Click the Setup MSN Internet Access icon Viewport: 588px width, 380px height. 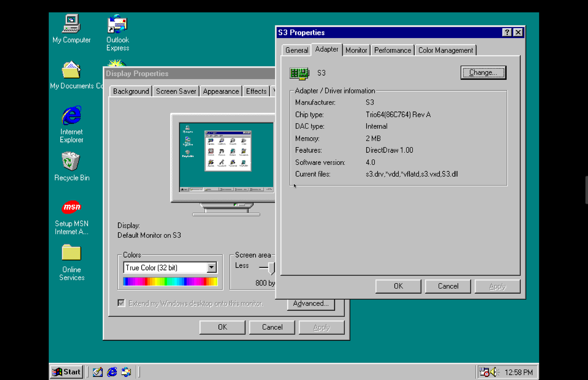[x=71, y=208]
